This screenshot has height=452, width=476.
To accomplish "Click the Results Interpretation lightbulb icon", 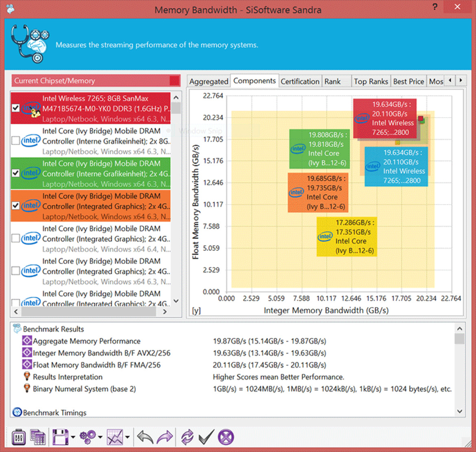I will [x=27, y=376].
